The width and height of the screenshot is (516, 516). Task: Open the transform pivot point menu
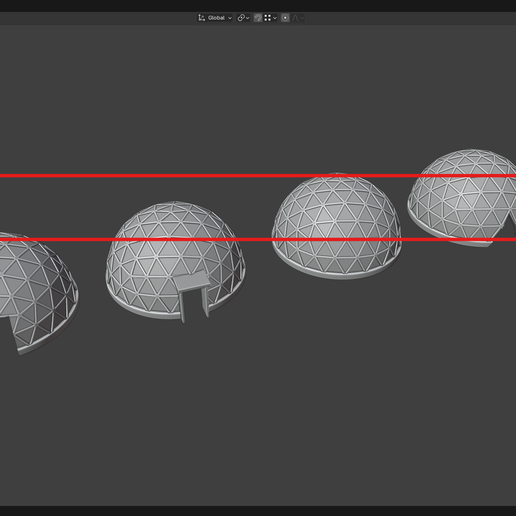[x=243, y=18]
